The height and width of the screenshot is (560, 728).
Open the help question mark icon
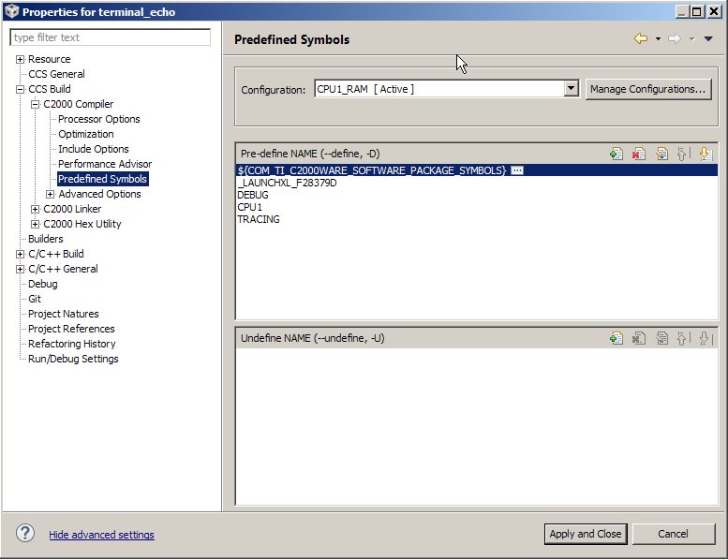[25, 533]
